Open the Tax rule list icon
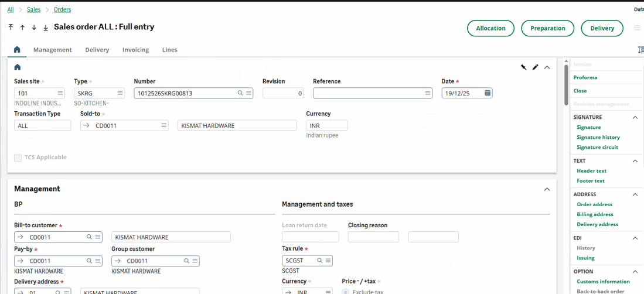Screen dimensions: 644x294 tap(328, 261)
